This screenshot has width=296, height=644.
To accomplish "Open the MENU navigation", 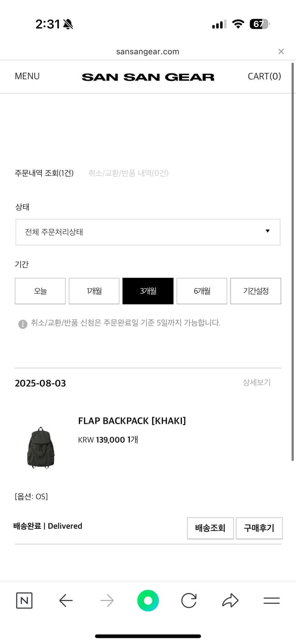I will coord(27,76).
